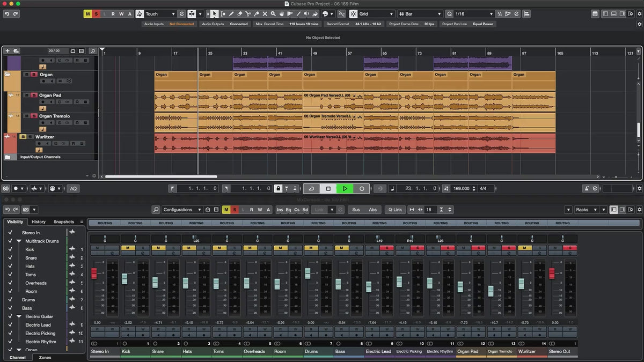Activate the Cycle loop button in transport
The image size is (644, 362).
click(x=311, y=189)
